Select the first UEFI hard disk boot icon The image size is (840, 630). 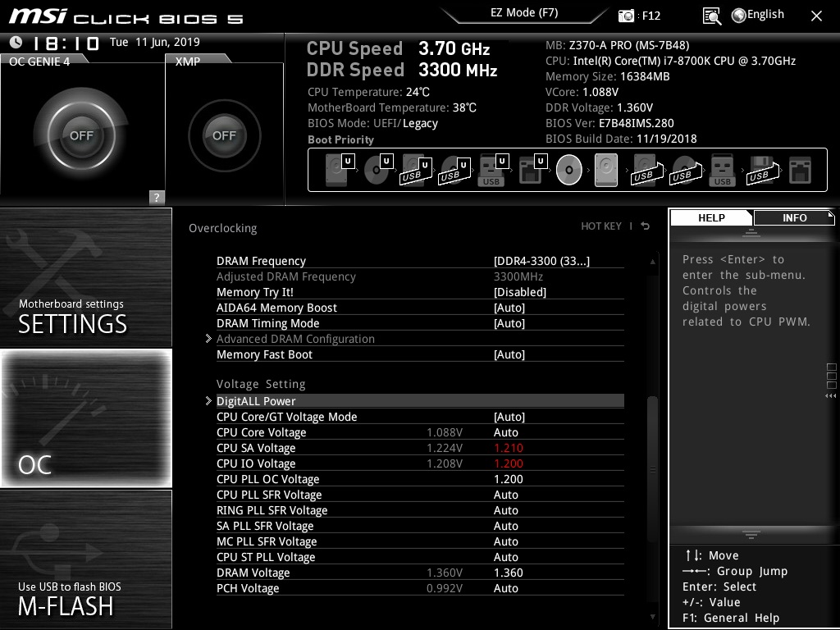pos(340,170)
